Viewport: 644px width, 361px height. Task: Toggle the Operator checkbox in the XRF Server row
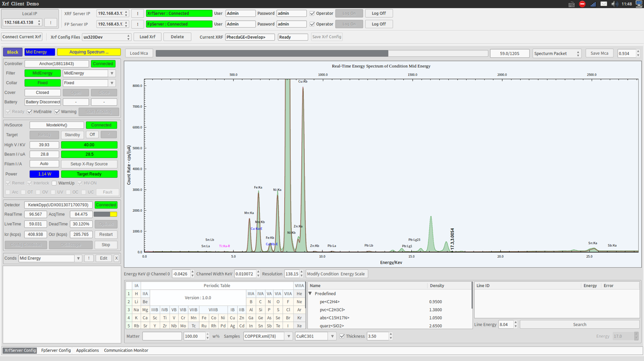[312, 14]
